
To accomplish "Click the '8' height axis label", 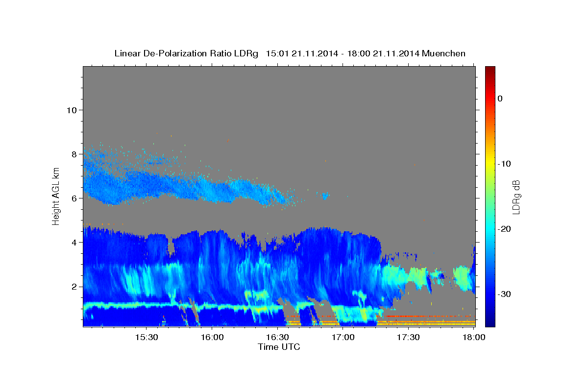I will (x=73, y=154).
